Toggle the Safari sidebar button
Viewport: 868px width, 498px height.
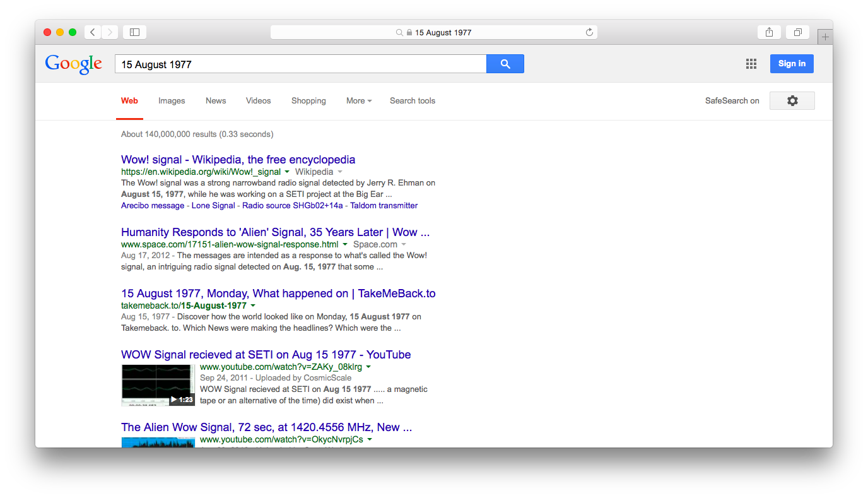pos(134,32)
